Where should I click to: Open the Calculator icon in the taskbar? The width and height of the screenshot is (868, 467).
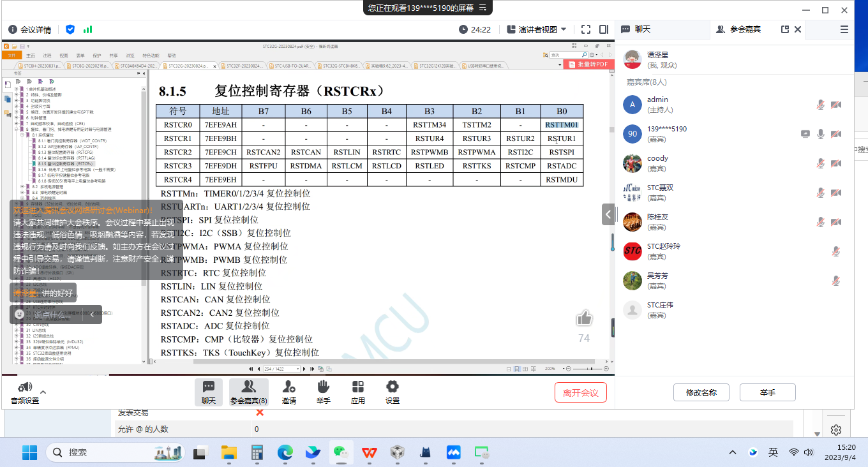pyautogui.click(x=257, y=452)
